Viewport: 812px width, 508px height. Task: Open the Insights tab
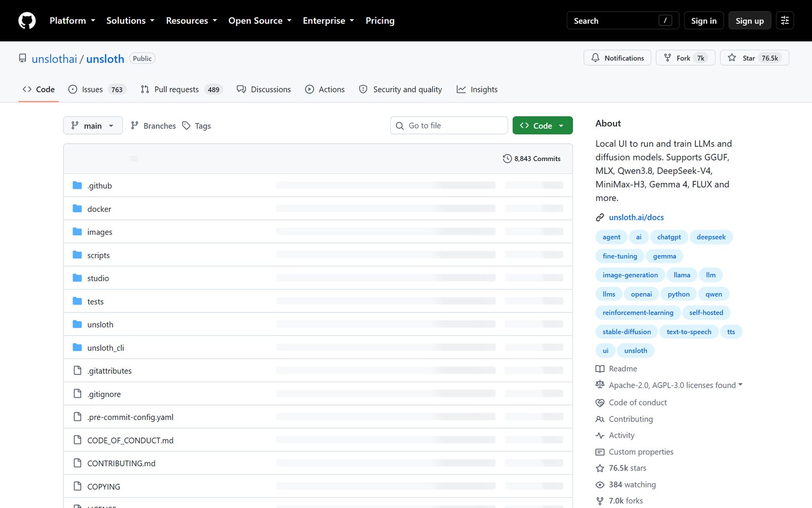coord(477,89)
